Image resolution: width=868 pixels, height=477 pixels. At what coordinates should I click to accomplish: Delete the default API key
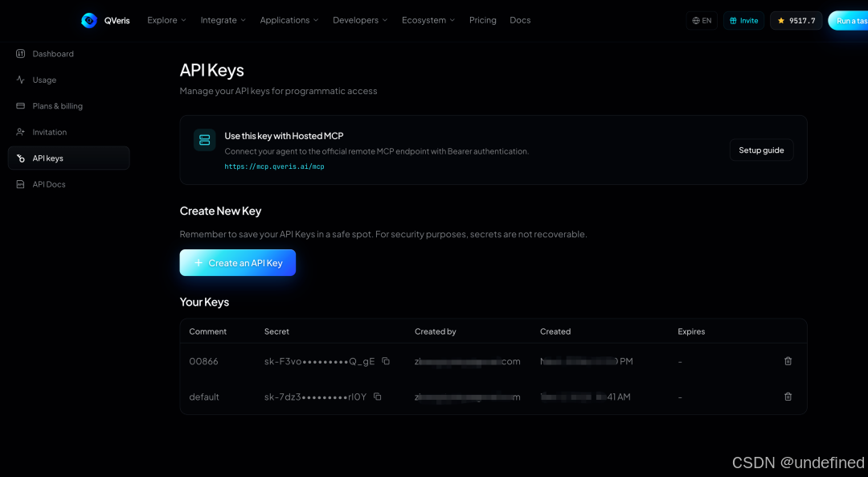[788, 397]
